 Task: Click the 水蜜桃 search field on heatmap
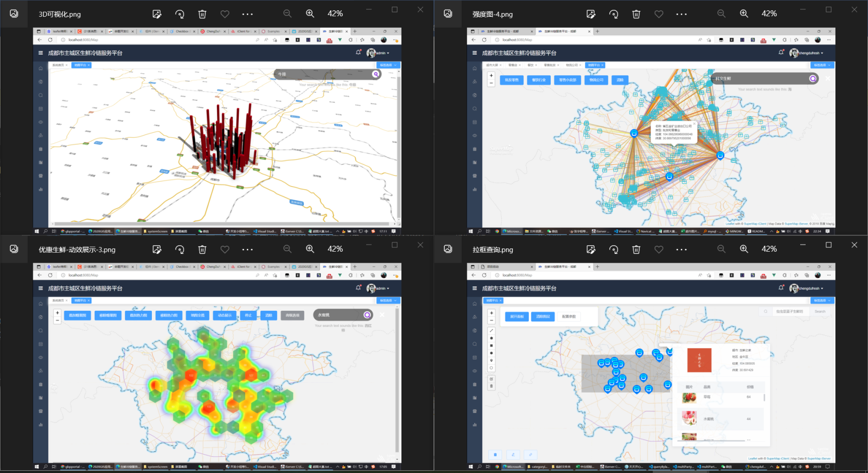click(339, 315)
